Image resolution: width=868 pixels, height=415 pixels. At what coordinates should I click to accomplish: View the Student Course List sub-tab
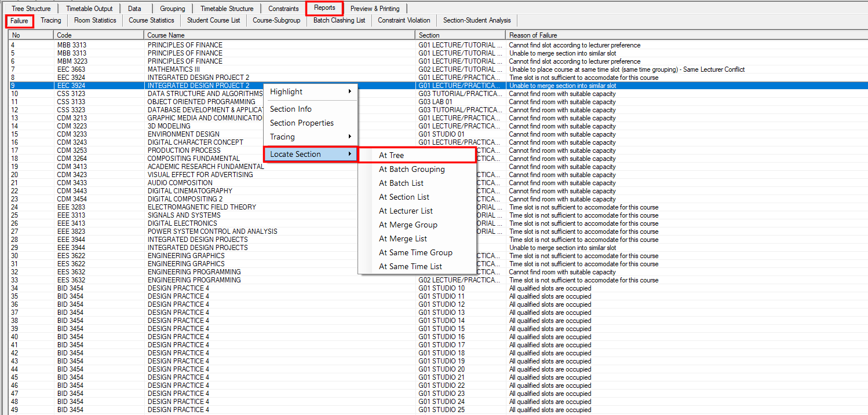[x=213, y=20]
